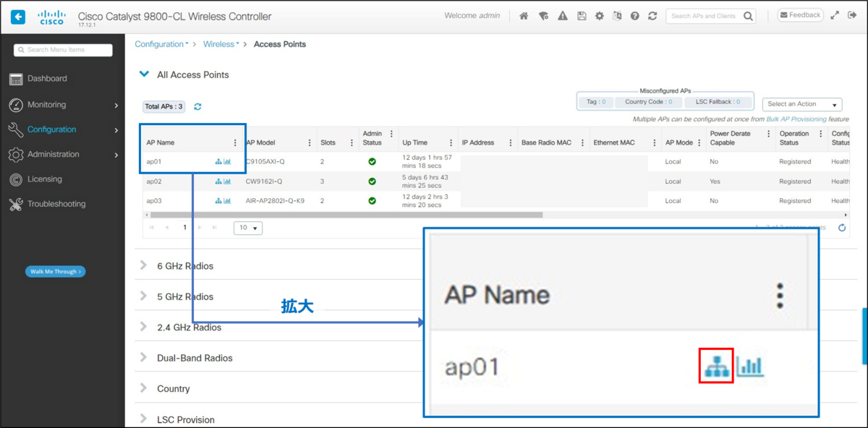Open the alerts warning triangle icon
868x428 pixels.
[x=562, y=16]
